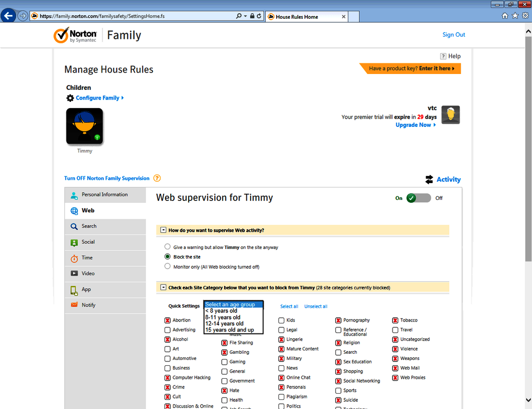Viewport: 532px width, 409px height.
Task: Select the Video play icon in the sidebar
Action: click(74, 274)
